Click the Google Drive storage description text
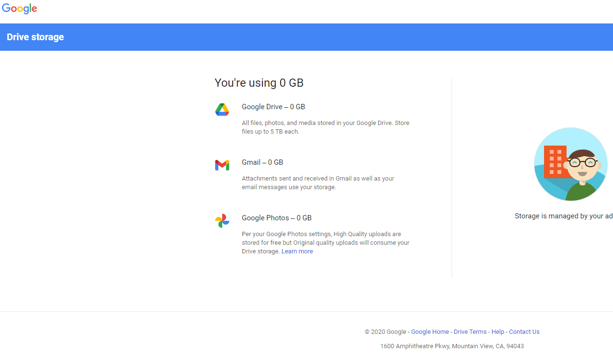The width and height of the screenshot is (613, 364). [326, 127]
